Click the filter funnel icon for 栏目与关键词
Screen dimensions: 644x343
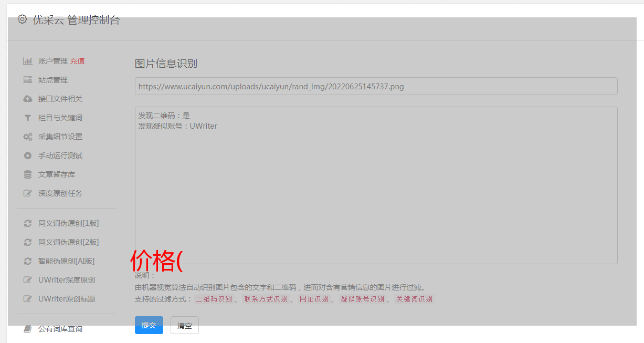pyautogui.click(x=28, y=118)
